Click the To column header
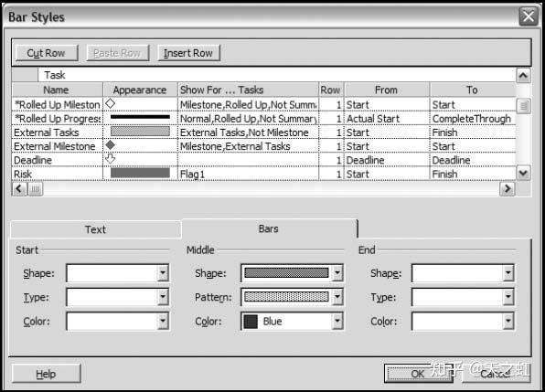545x392 pixels. [x=473, y=90]
